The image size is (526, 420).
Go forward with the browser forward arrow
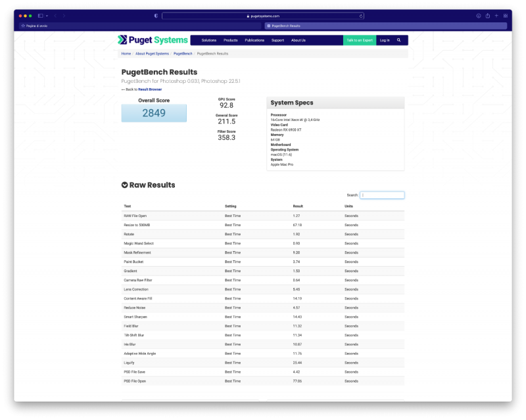[x=64, y=16]
